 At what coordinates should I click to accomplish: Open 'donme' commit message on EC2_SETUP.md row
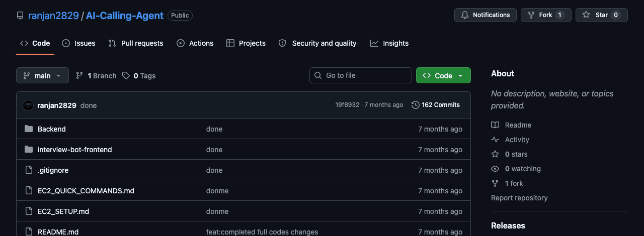click(x=217, y=211)
